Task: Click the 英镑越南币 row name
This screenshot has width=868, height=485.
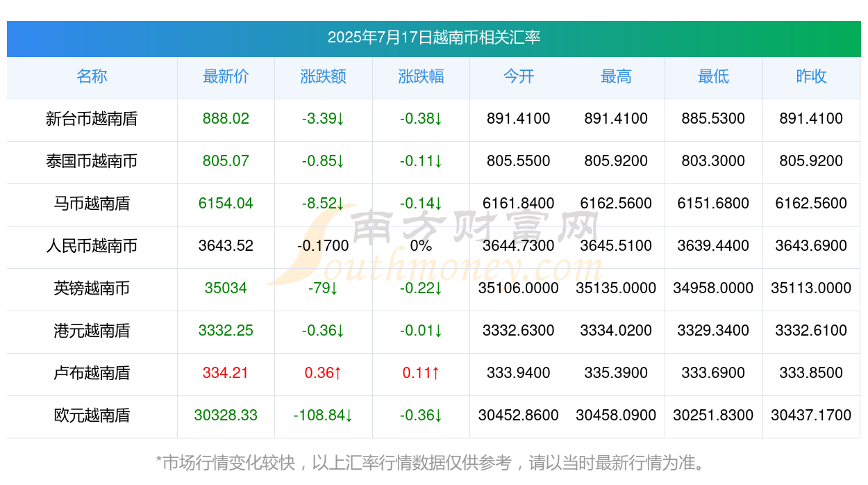Action: click(92, 288)
